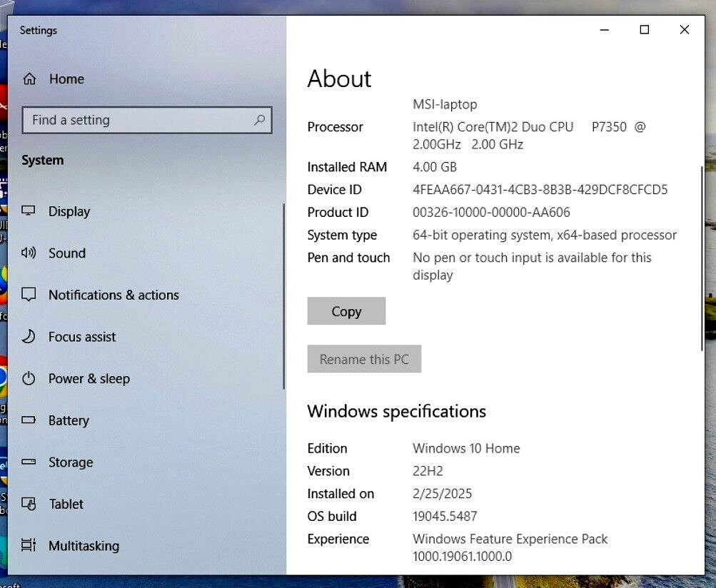Click the "OS build" label

click(332, 517)
